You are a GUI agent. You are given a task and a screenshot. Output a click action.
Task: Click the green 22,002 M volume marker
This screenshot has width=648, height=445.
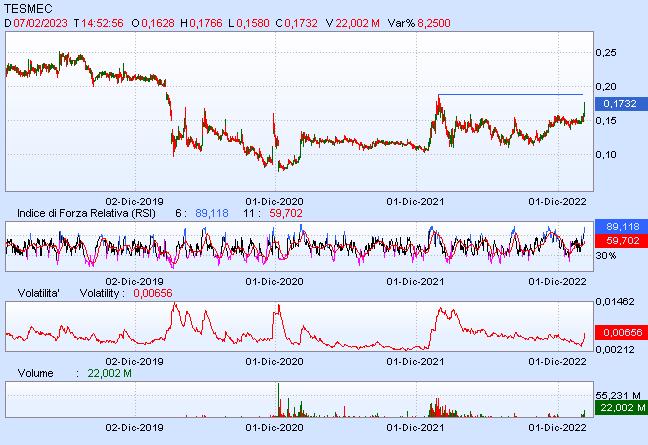click(621, 408)
